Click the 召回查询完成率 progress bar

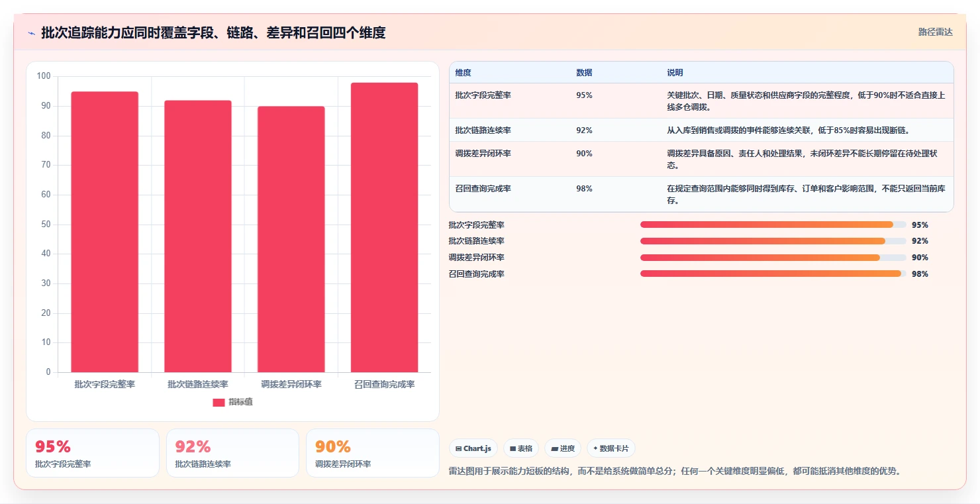click(x=773, y=274)
